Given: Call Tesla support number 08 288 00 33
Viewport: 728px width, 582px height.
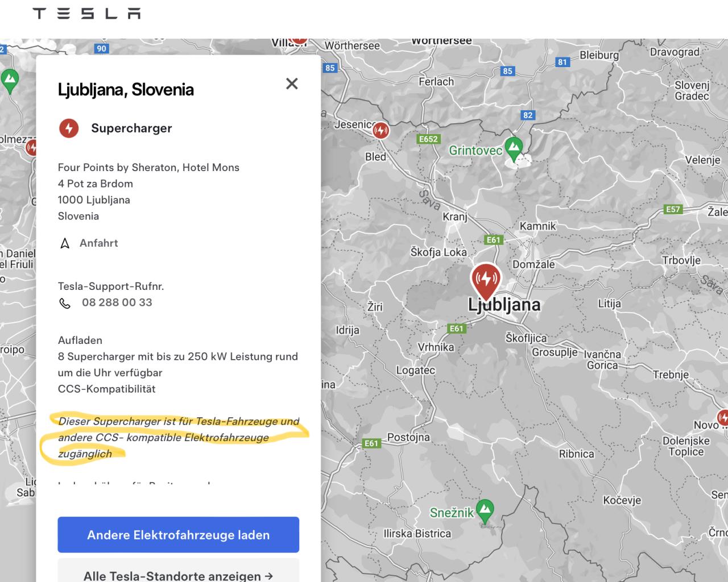Looking at the screenshot, I should pos(117,302).
